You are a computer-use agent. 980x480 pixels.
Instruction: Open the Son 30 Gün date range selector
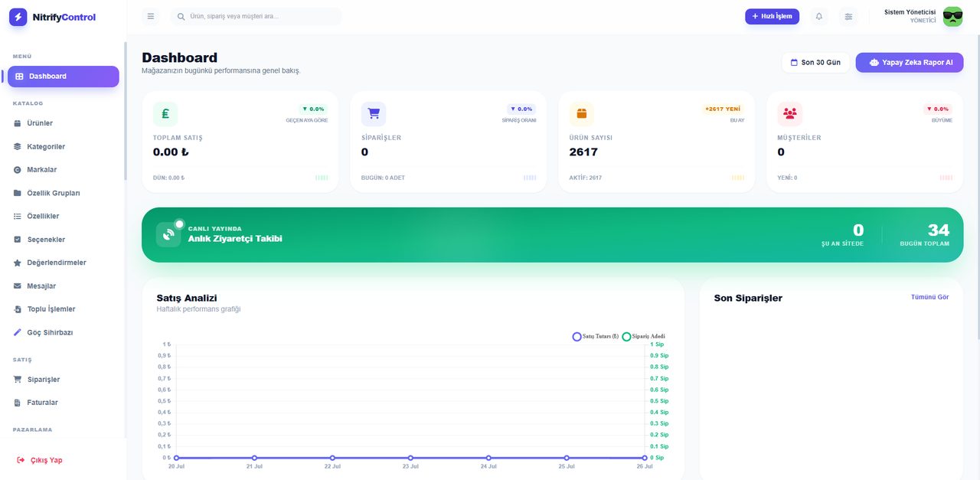[815, 63]
